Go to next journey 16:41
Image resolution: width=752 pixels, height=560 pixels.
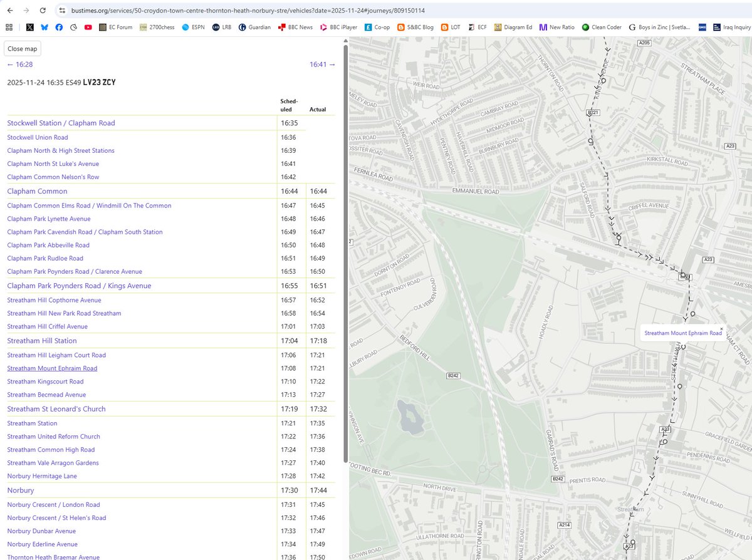(323, 65)
